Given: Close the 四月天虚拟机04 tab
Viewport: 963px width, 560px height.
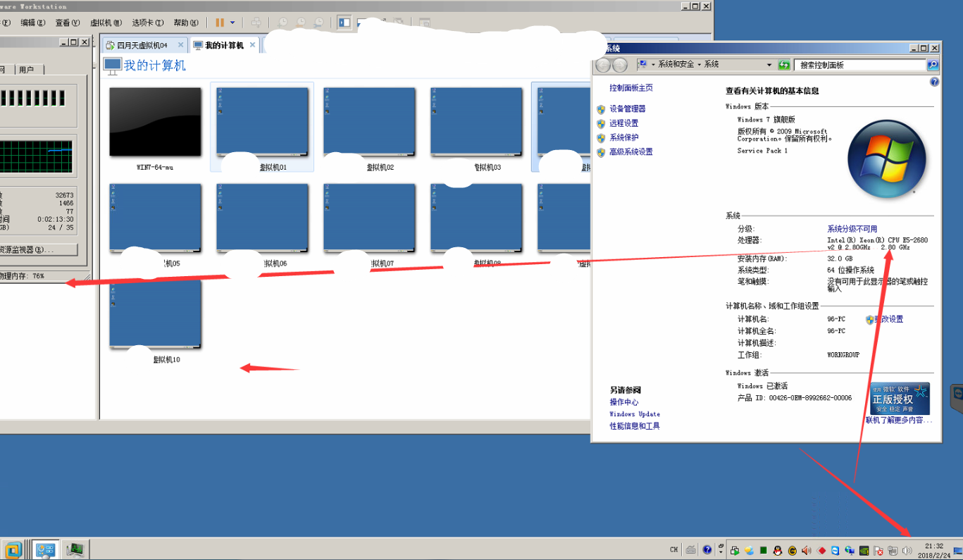Looking at the screenshot, I should [180, 45].
